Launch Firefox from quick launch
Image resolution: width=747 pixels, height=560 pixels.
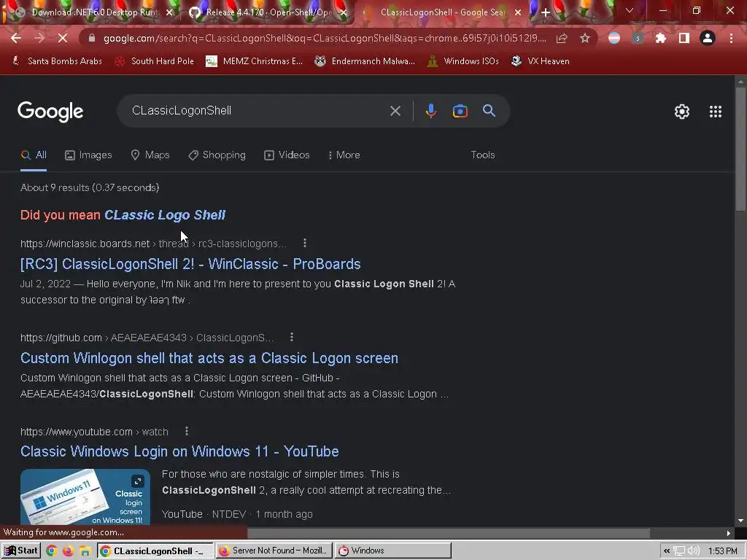(68, 551)
